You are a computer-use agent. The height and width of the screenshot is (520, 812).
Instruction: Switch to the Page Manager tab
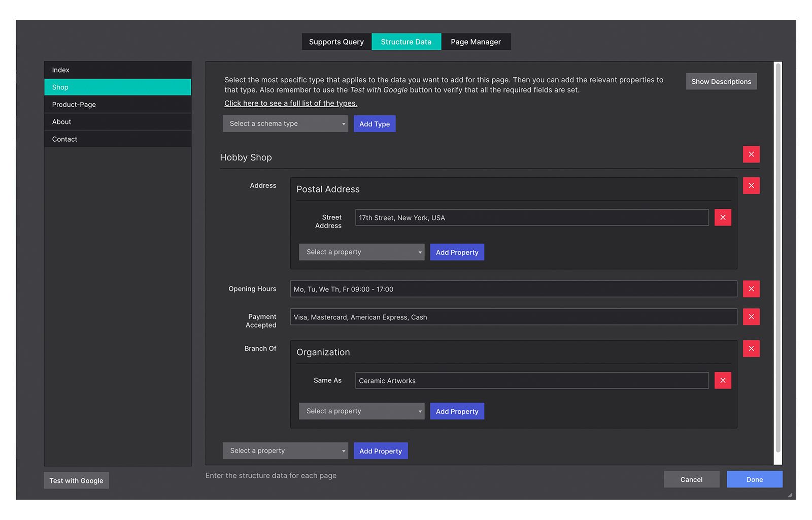[x=476, y=42]
